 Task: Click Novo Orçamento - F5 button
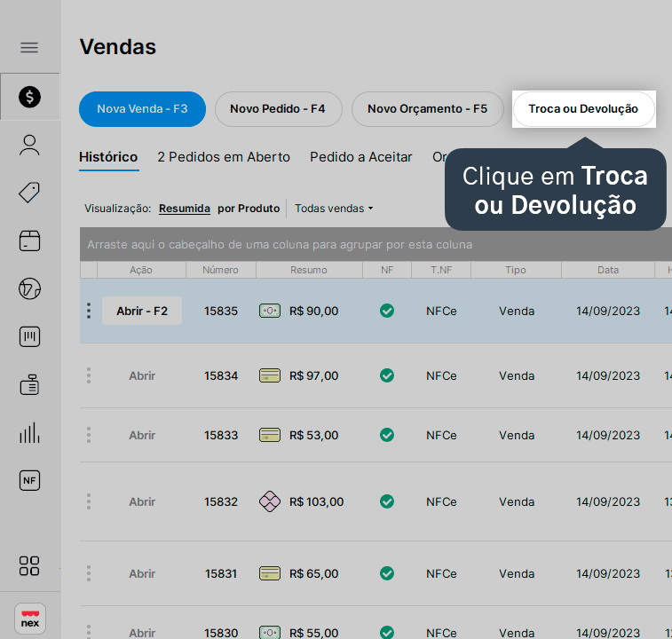tap(427, 109)
